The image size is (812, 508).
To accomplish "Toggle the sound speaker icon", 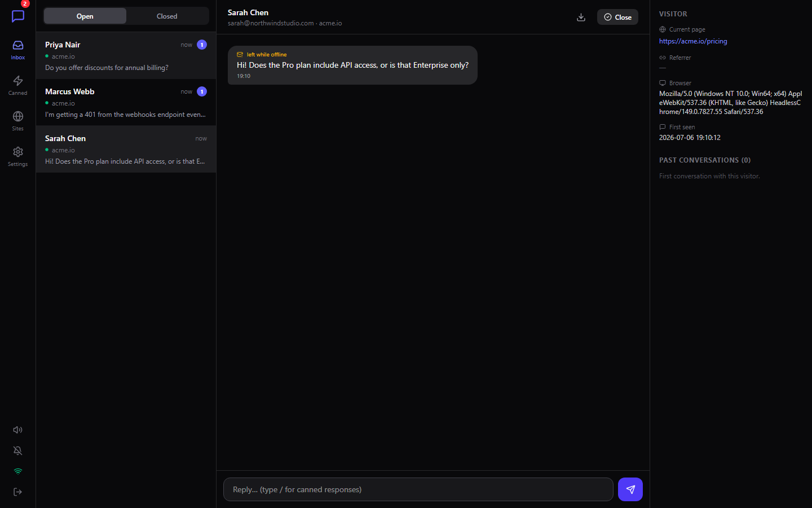I will click(18, 430).
